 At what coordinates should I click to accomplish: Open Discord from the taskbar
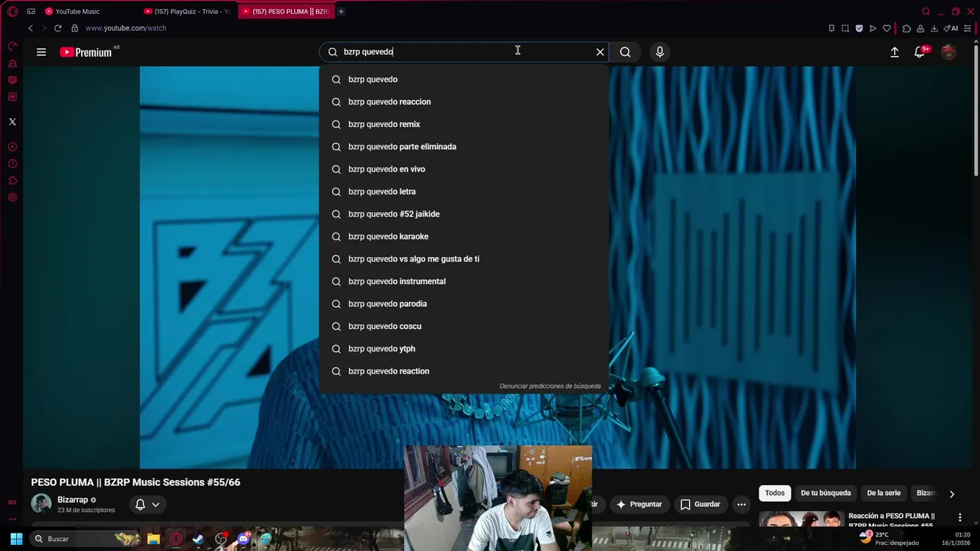click(243, 539)
